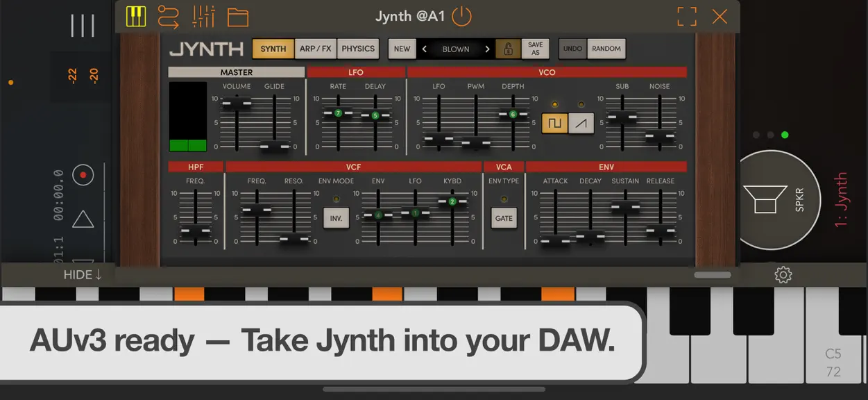Click the play triangle button

(83, 219)
